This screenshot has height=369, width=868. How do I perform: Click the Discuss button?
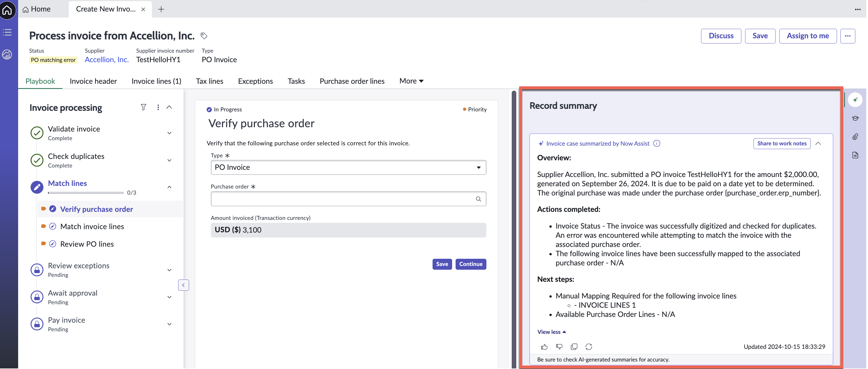point(721,36)
